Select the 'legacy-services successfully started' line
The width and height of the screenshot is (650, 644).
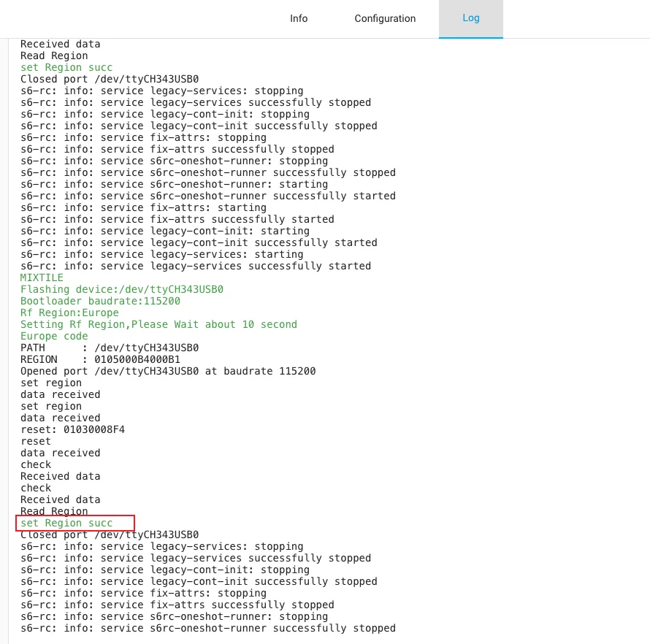tap(196, 266)
